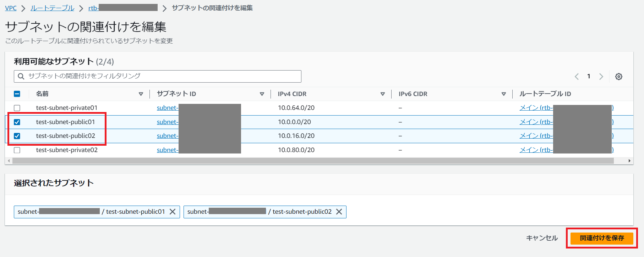
Task: Sort by サブネット ID column arrow
Action: [x=262, y=94]
